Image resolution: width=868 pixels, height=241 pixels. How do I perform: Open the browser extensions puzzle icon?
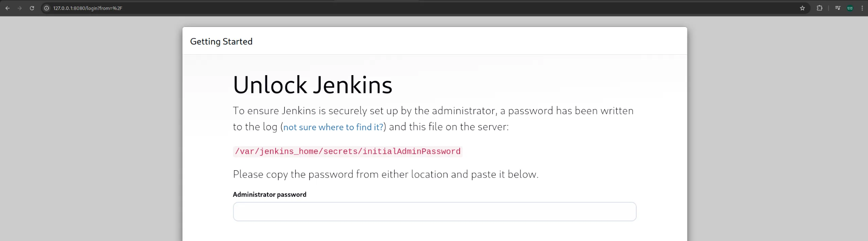[x=819, y=8]
